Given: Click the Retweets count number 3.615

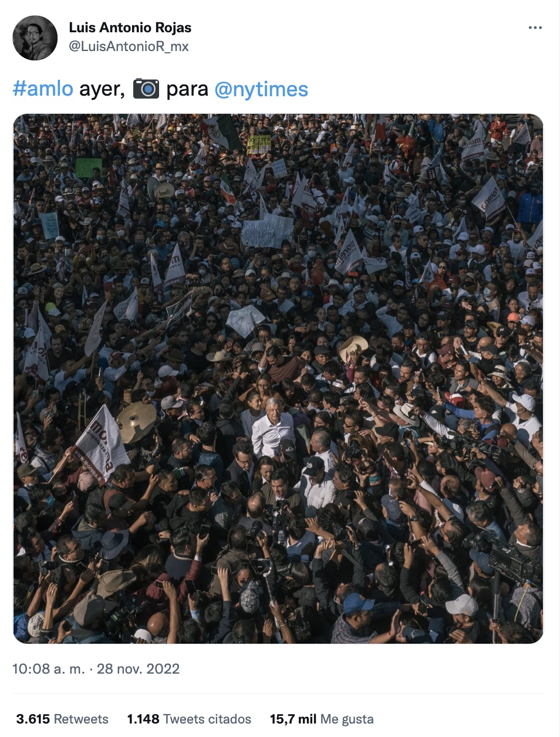Looking at the screenshot, I should click(x=33, y=719).
